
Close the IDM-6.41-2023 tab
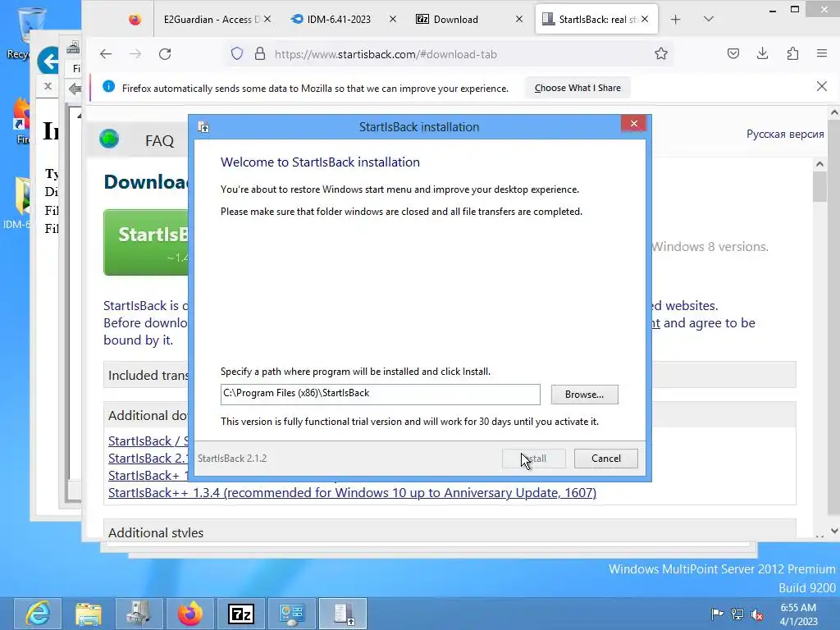point(393,20)
